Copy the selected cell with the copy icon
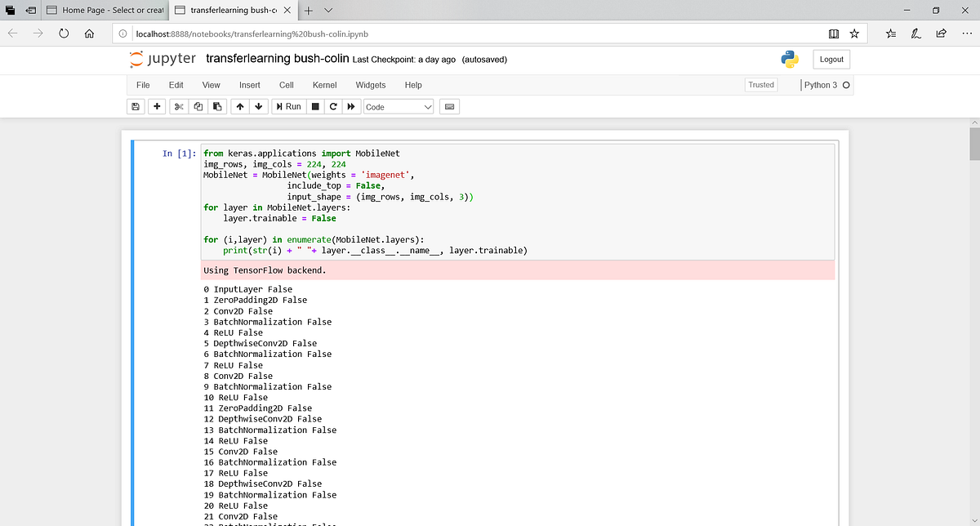 pyautogui.click(x=198, y=106)
